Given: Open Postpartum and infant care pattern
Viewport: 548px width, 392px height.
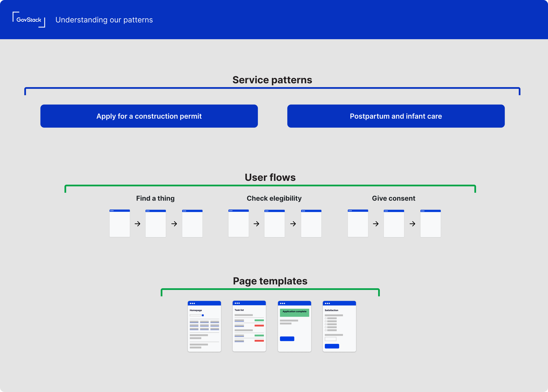Looking at the screenshot, I should [396, 116].
